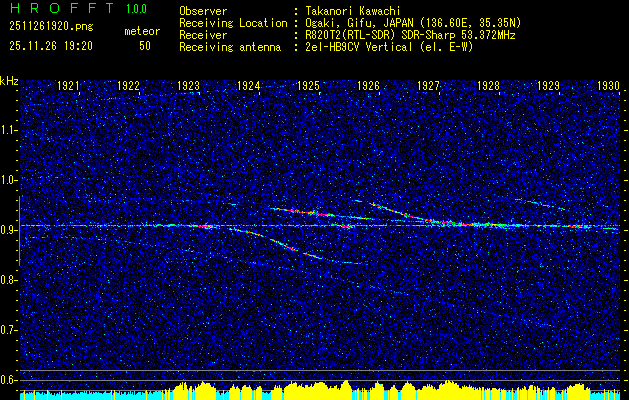Viewport: 629px width, 400px height.
Task: Click time marker 1924
Action: (248, 85)
